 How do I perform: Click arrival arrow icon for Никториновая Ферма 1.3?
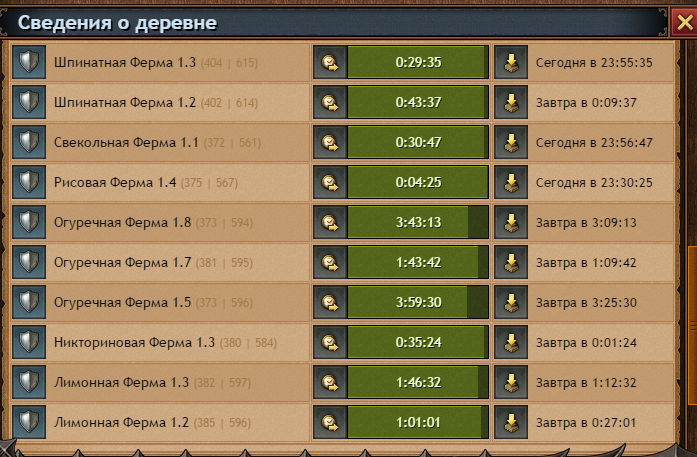[x=511, y=342]
